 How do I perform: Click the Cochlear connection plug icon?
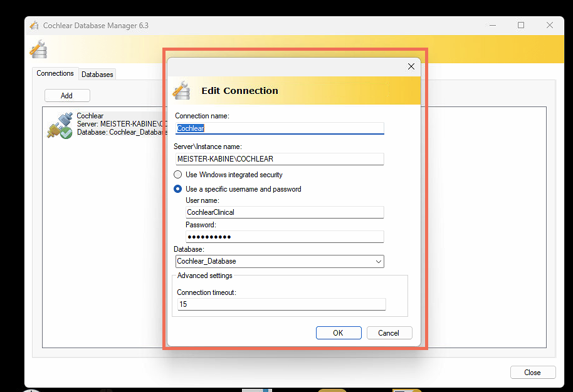click(60, 126)
